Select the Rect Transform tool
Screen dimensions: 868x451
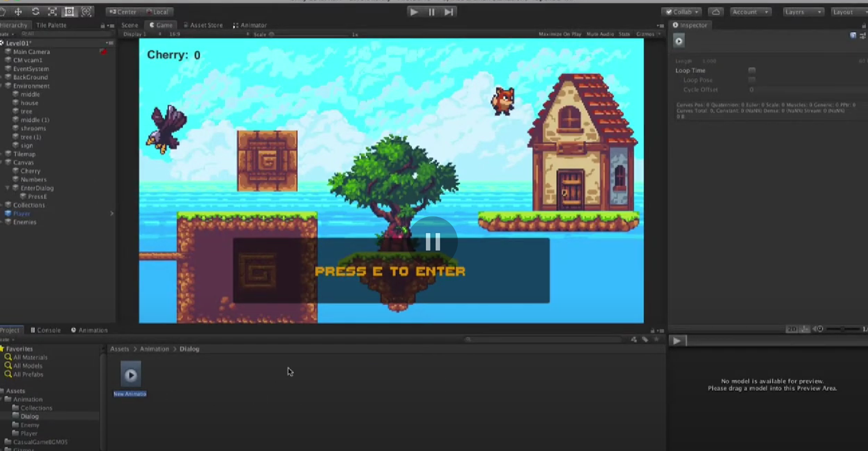click(69, 11)
